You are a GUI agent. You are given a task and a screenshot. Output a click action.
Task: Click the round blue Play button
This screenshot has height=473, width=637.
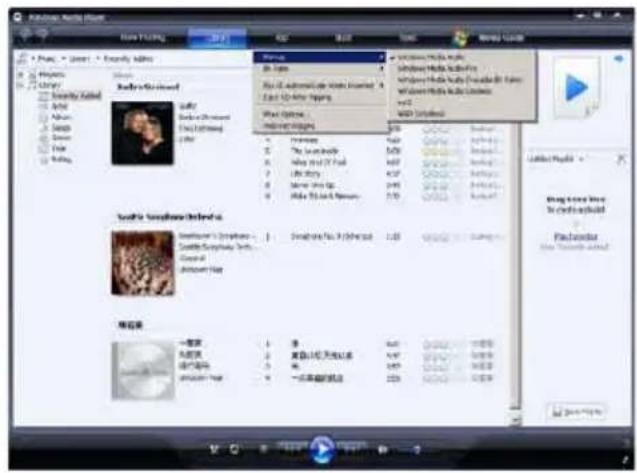click(322, 449)
